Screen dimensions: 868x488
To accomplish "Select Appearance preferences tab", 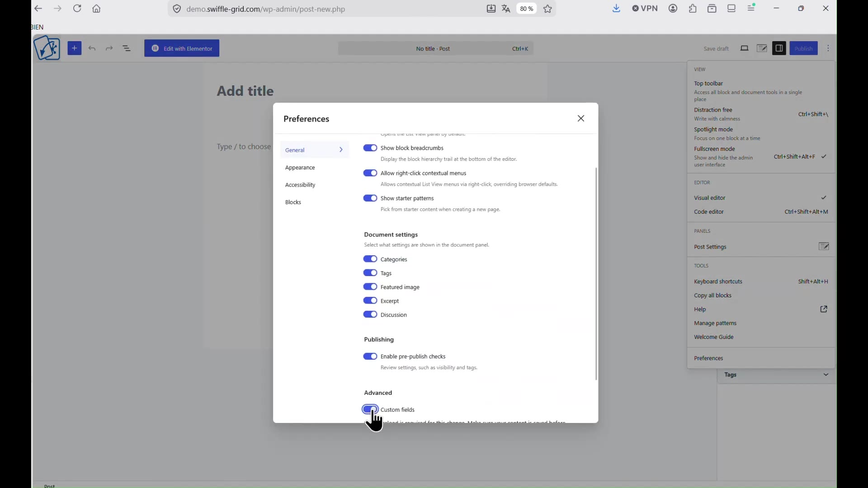I will [x=315, y=168].
